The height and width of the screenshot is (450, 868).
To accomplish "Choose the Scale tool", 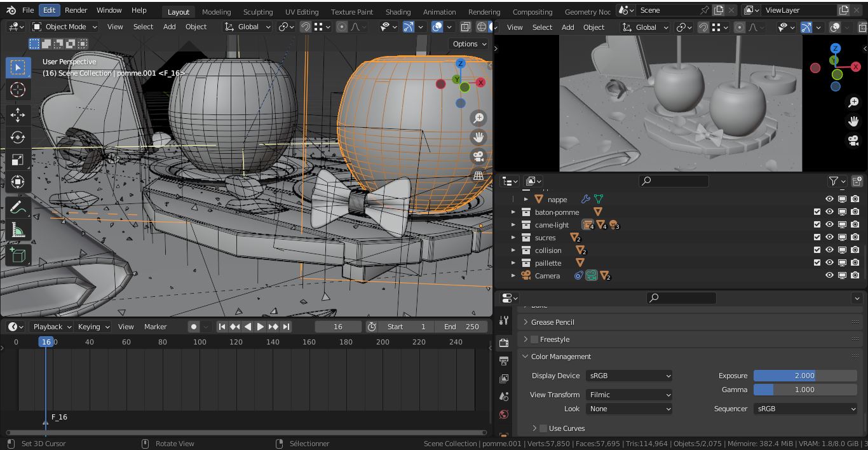I will 18,160.
